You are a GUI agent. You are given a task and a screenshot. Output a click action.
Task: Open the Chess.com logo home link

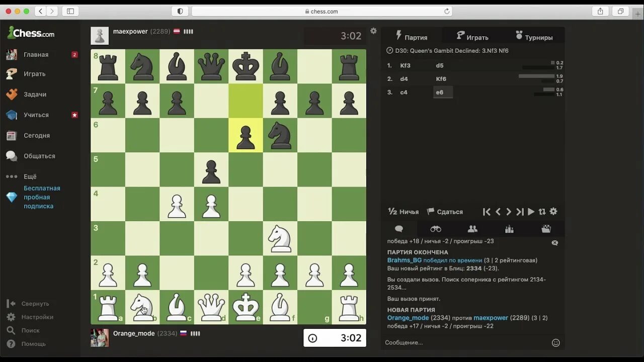[x=31, y=33]
